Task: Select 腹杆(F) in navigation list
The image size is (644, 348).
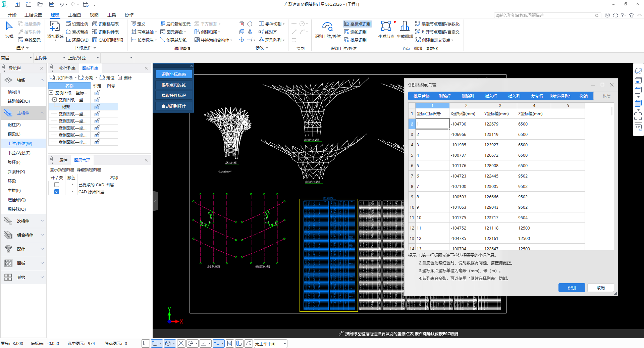Action: click(x=14, y=162)
